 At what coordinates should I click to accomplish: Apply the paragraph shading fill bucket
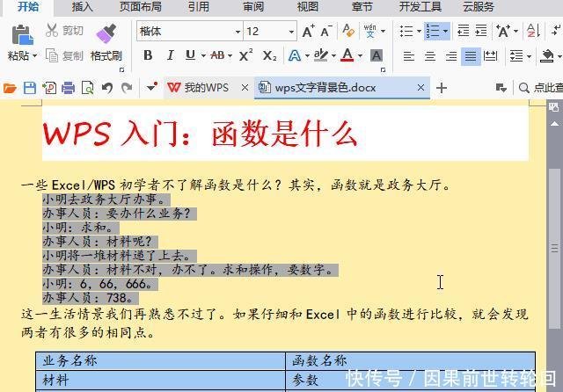[x=547, y=55]
